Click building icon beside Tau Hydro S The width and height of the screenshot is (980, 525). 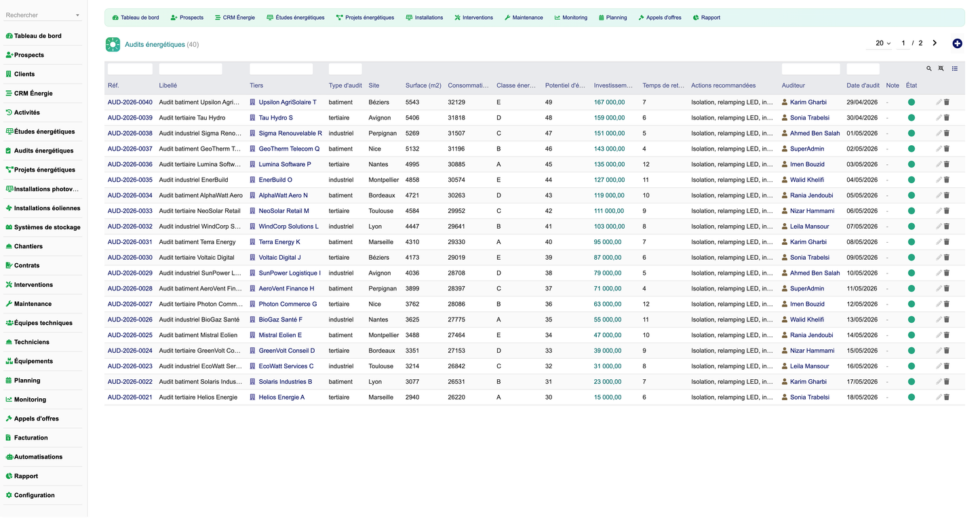pos(253,118)
